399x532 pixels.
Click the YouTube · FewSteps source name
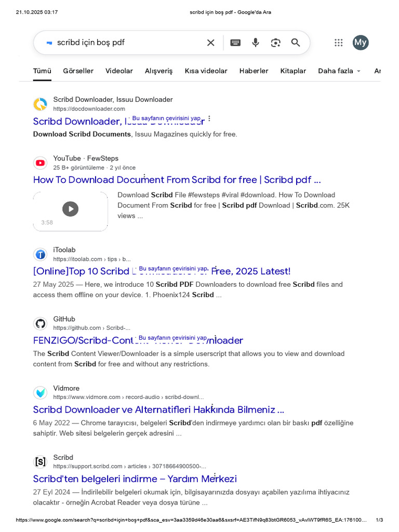point(86,158)
